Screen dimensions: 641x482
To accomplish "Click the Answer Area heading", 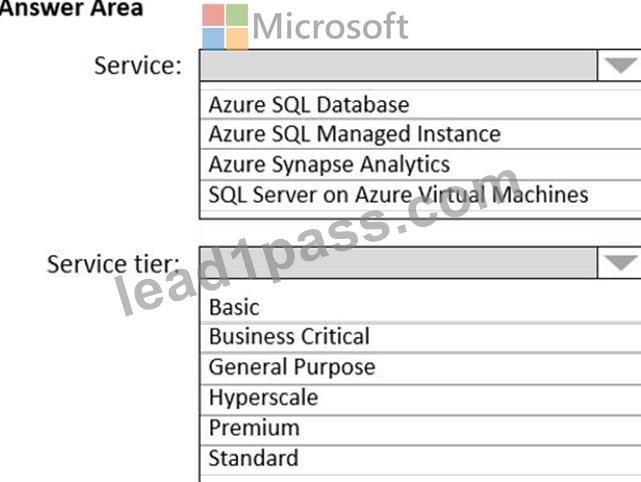I will click(x=72, y=8).
